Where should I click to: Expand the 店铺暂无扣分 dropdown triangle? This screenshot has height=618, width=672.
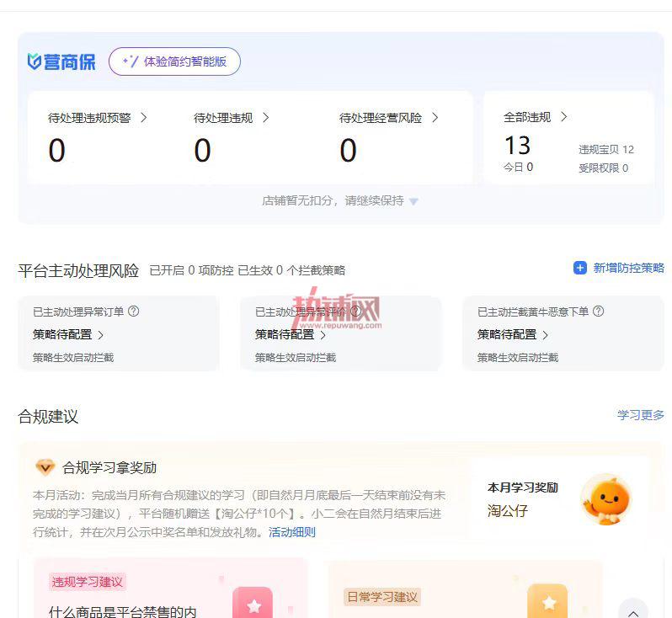[x=413, y=201]
